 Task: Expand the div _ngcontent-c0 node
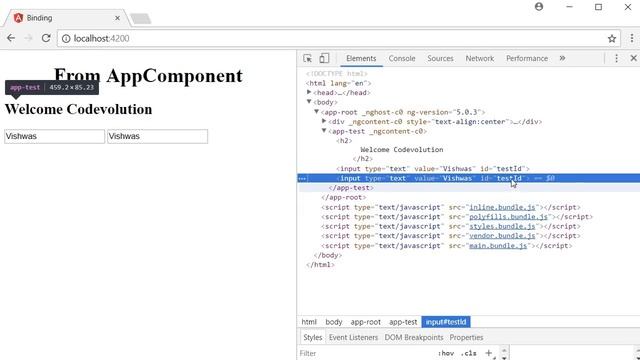pyautogui.click(x=324, y=121)
